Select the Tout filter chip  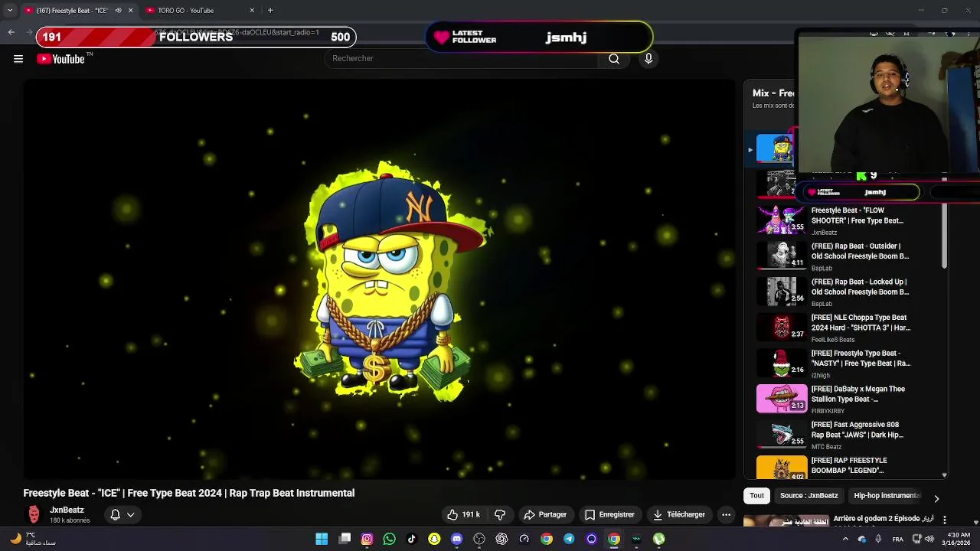click(756, 496)
